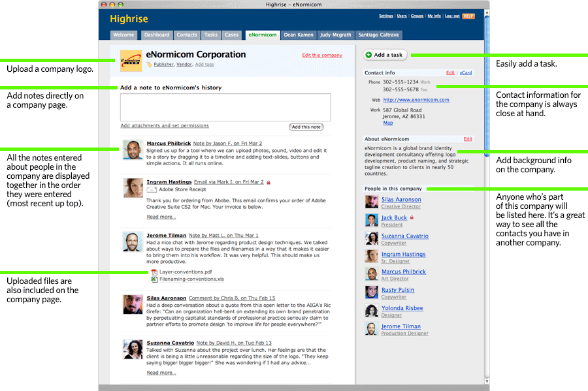This screenshot has height=391, width=588.
Task: Click Yolonda Risbee's thumbnail in the sidebar
Action: coord(372,311)
